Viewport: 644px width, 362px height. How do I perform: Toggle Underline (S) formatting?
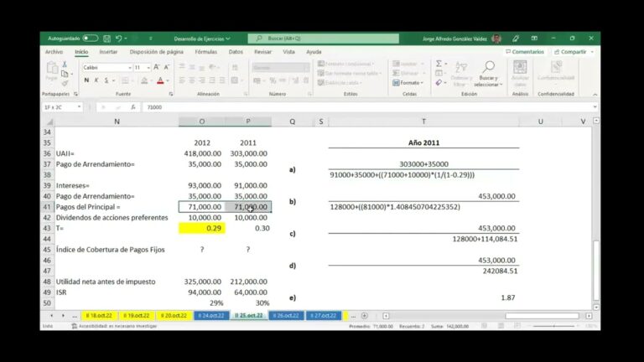point(106,80)
